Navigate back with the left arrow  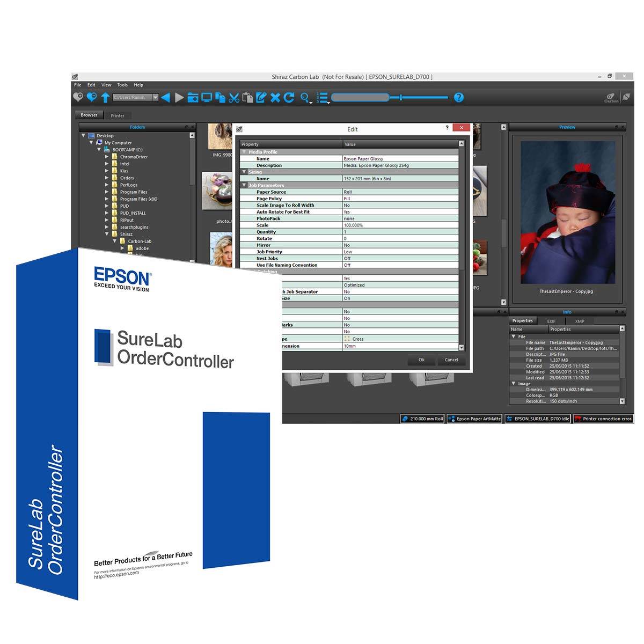pyautogui.click(x=165, y=97)
